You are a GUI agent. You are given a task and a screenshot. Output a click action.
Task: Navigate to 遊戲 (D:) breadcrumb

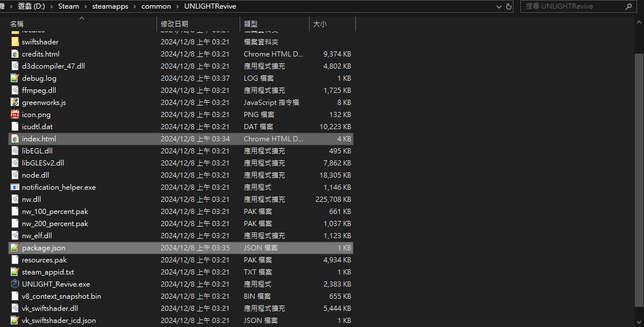click(x=31, y=6)
